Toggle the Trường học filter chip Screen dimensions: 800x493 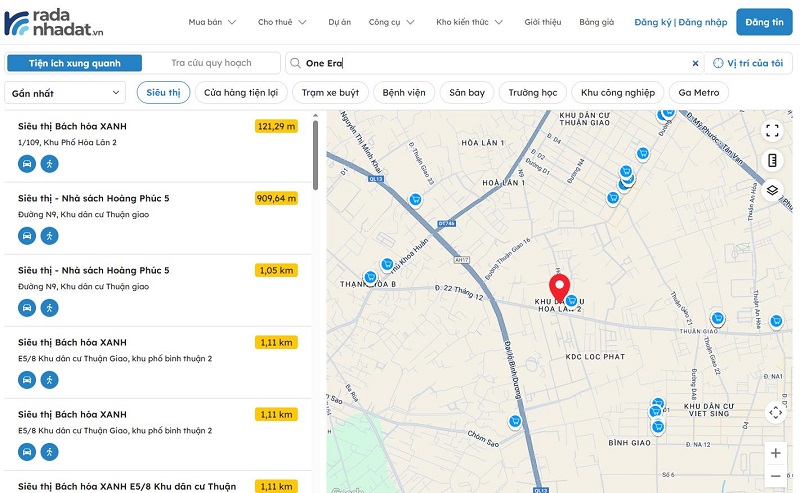pyautogui.click(x=532, y=93)
